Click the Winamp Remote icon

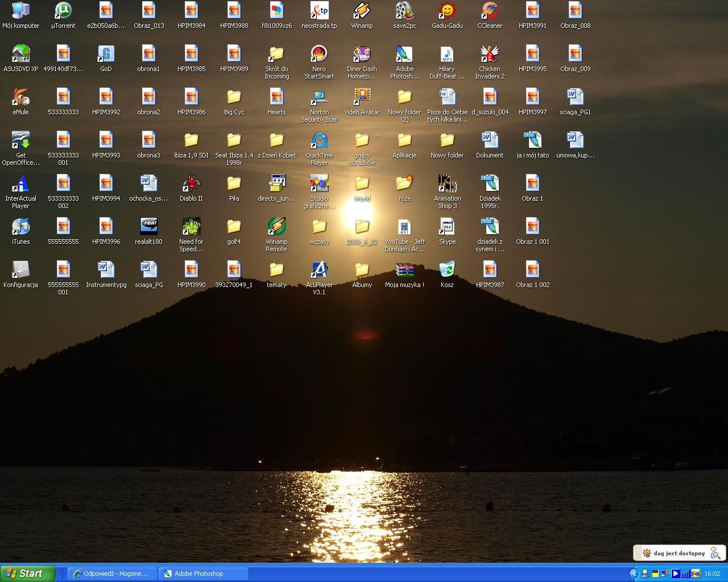tap(276, 235)
